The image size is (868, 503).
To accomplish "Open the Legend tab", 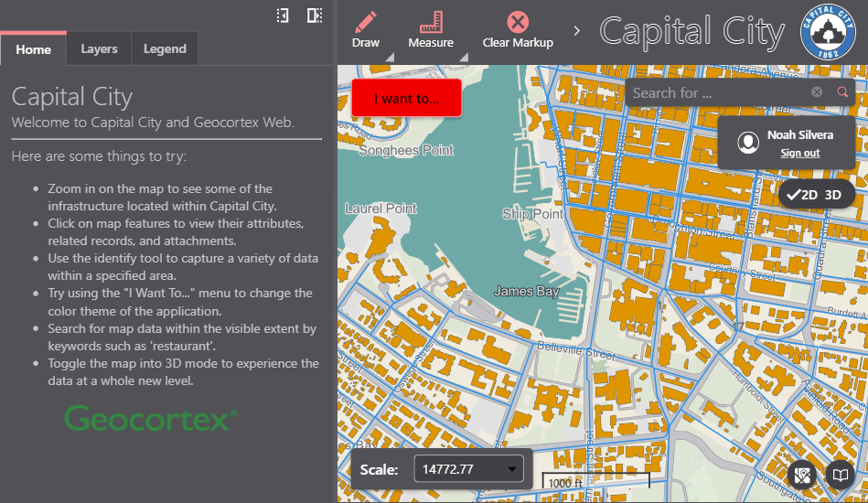I will pyautogui.click(x=165, y=49).
